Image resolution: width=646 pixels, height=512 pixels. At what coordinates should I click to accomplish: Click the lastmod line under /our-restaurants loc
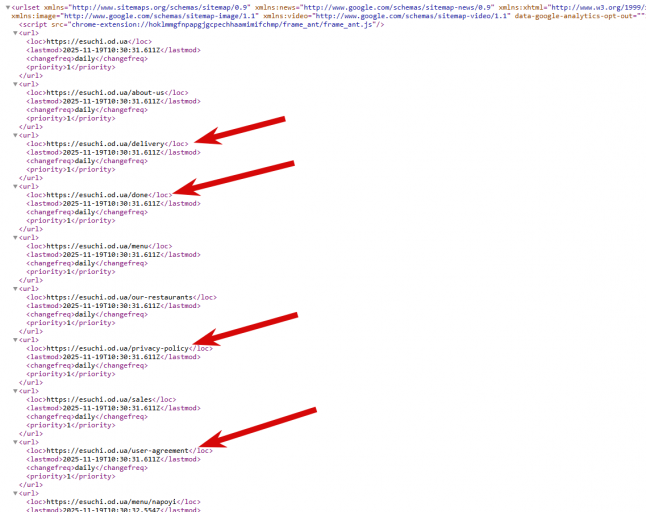pyautogui.click(x=113, y=306)
